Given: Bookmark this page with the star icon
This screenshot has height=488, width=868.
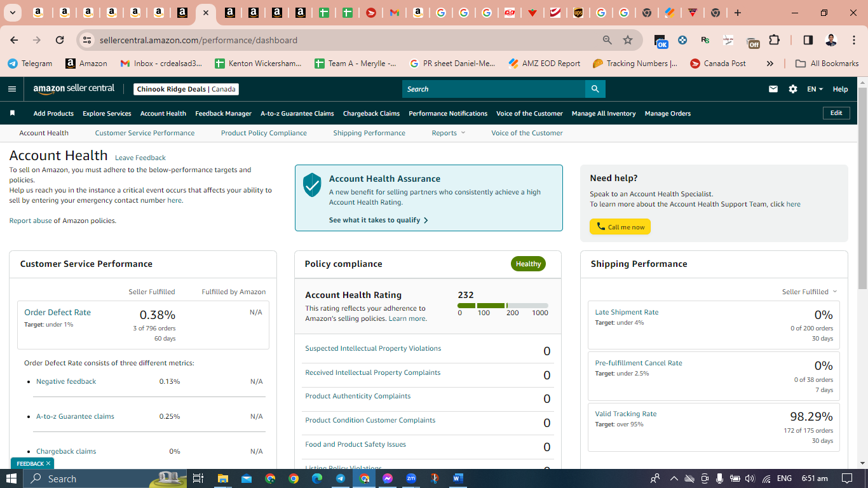Looking at the screenshot, I should (x=628, y=40).
